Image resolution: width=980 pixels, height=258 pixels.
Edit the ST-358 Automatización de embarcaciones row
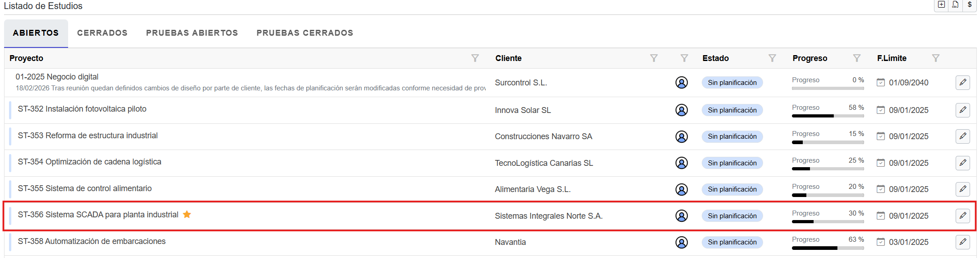pyautogui.click(x=962, y=242)
